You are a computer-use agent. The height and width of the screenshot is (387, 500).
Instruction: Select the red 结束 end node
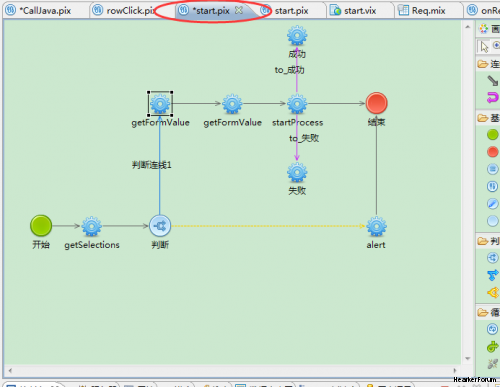coord(377,103)
